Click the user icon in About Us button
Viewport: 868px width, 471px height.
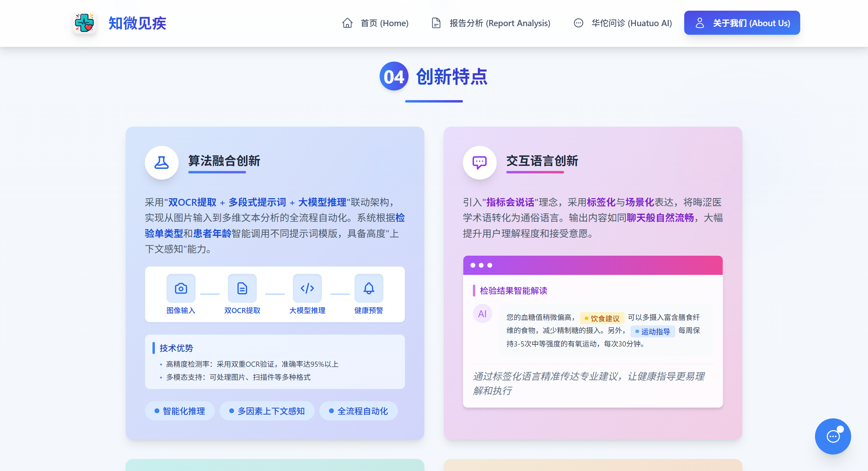click(x=700, y=23)
